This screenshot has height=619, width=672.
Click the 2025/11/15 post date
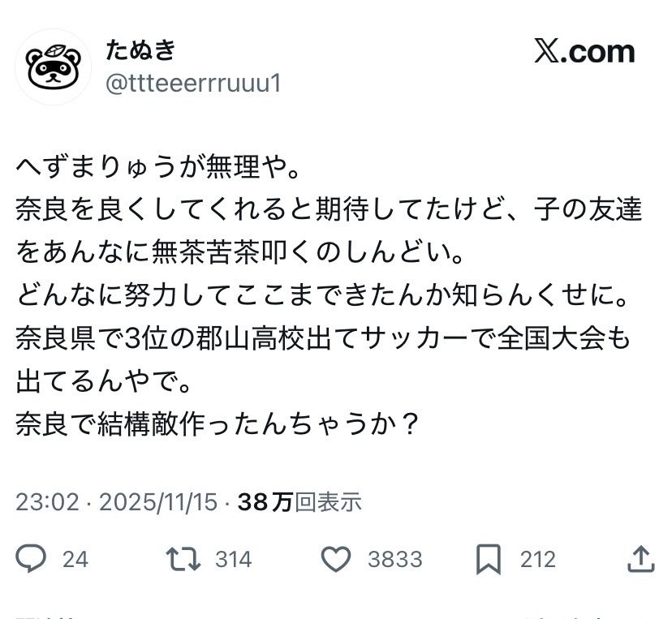tap(158, 502)
